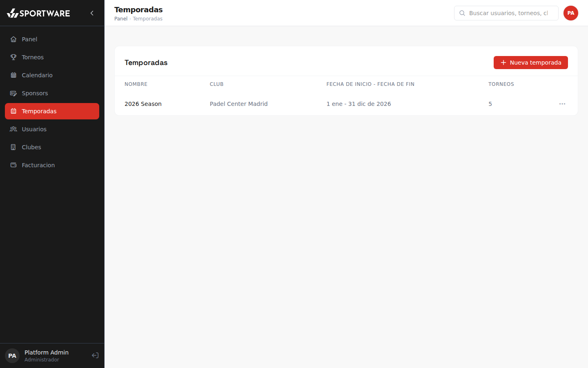Open Calendario from the sidebar
The width and height of the screenshot is (588, 368).
(52, 75)
